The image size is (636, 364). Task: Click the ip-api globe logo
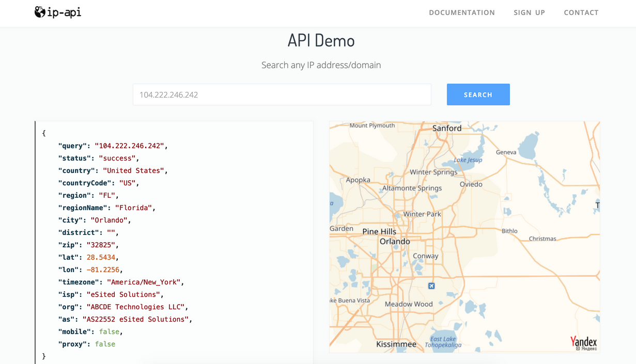[x=57, y=12]
